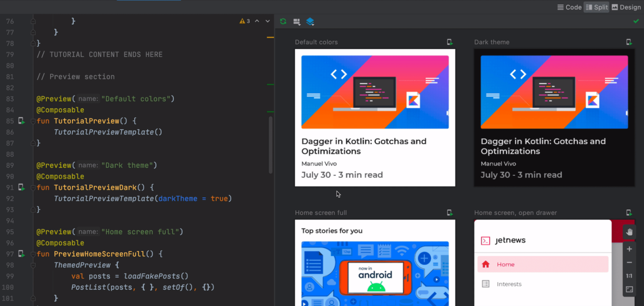The height and width of the screenshot is (306, 644).
Task: Refresh the Compose preview build
Action: tap(283, 21)
